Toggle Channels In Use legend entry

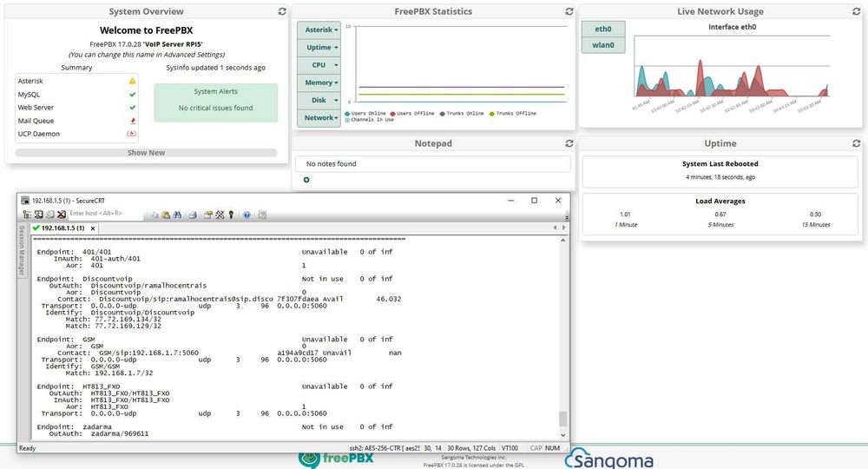[x=369, y=120]
